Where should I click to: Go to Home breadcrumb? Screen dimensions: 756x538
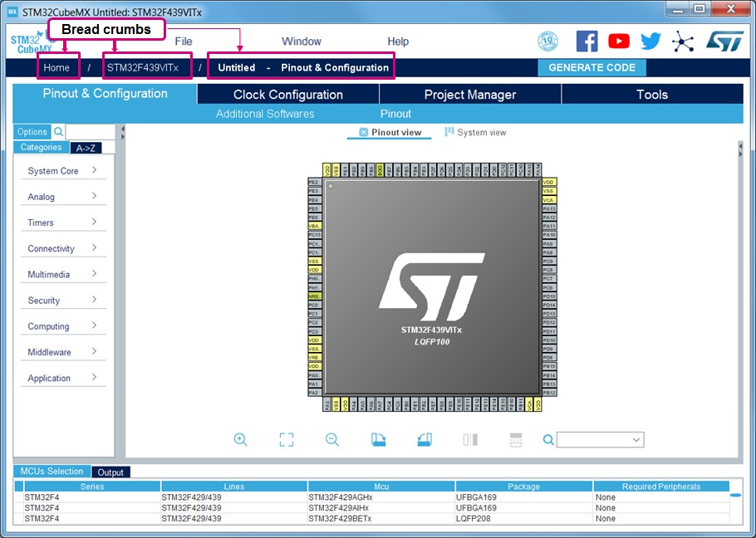click(56, 67)
